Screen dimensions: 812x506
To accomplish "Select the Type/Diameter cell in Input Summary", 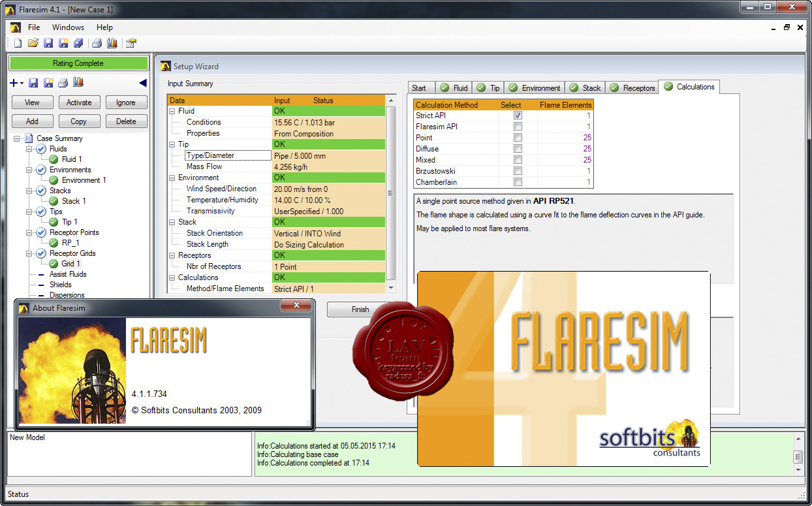I will (x=227, y=155).
